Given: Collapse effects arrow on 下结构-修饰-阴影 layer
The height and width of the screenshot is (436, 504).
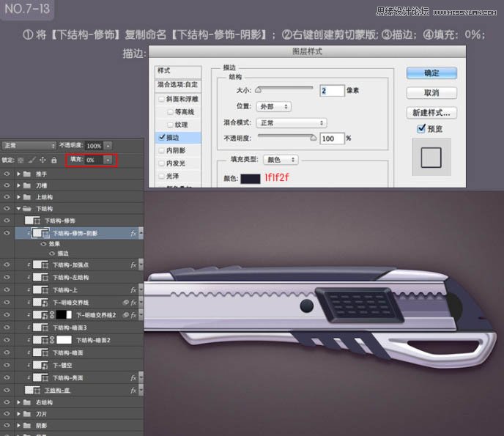Looking at the screenshot, I should coord(141,233).
